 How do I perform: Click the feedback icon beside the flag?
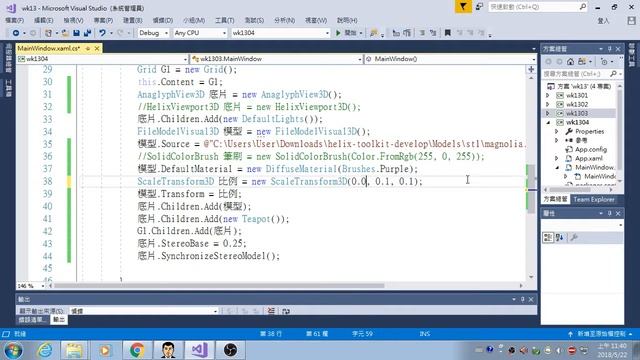[480, 7]
